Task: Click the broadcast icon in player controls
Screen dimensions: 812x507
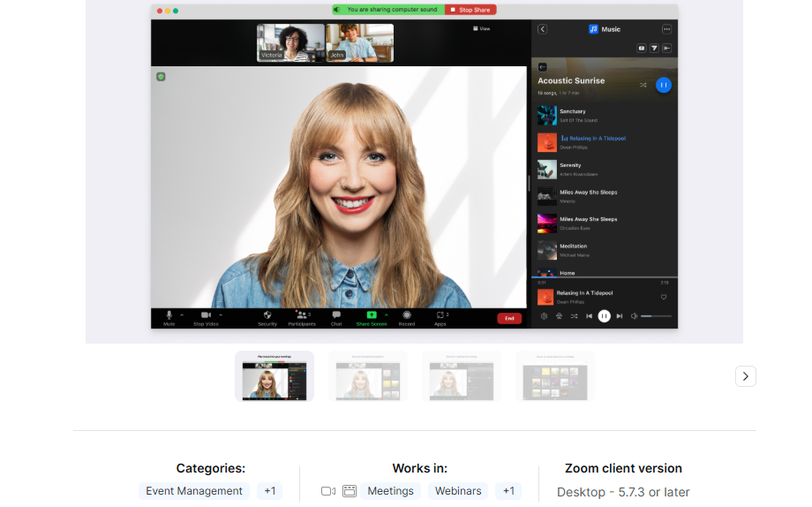Action: (x=559, y=316)
